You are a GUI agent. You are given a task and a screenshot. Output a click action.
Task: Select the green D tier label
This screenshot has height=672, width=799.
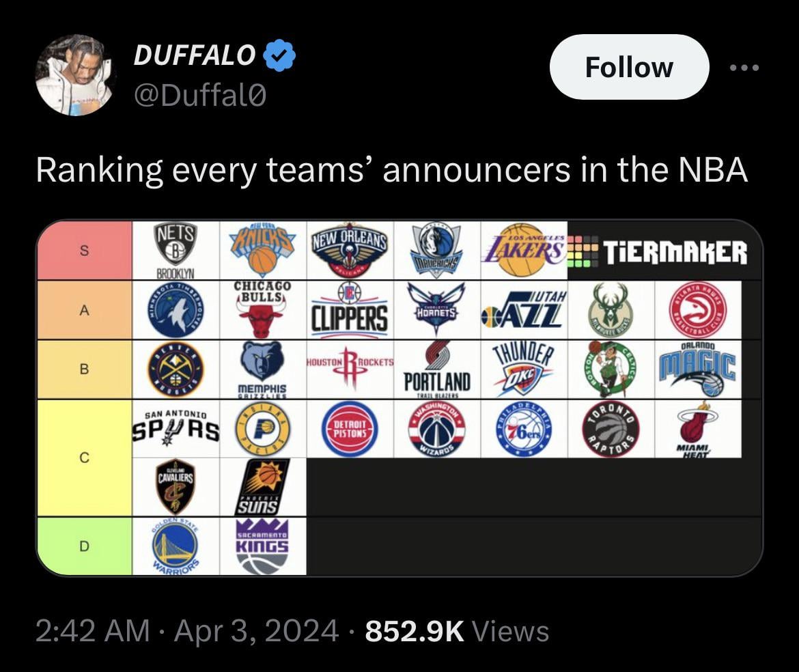pos(84,546)
